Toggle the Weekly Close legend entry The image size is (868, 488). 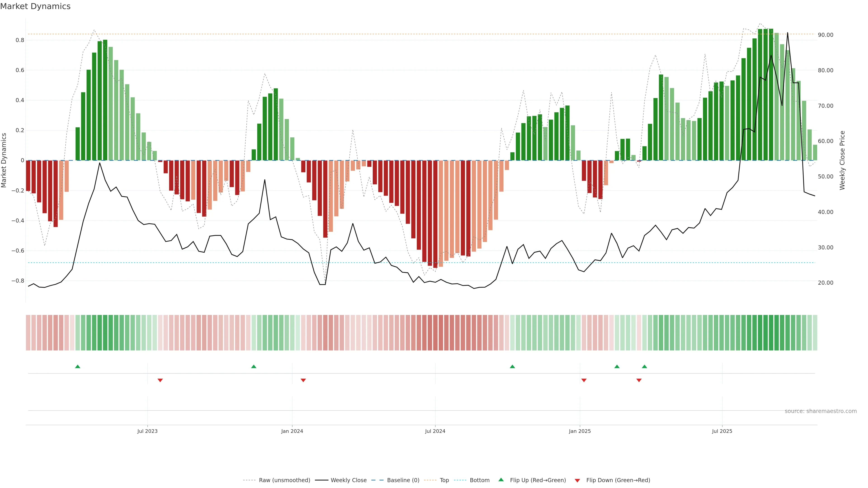coord(348,480)
